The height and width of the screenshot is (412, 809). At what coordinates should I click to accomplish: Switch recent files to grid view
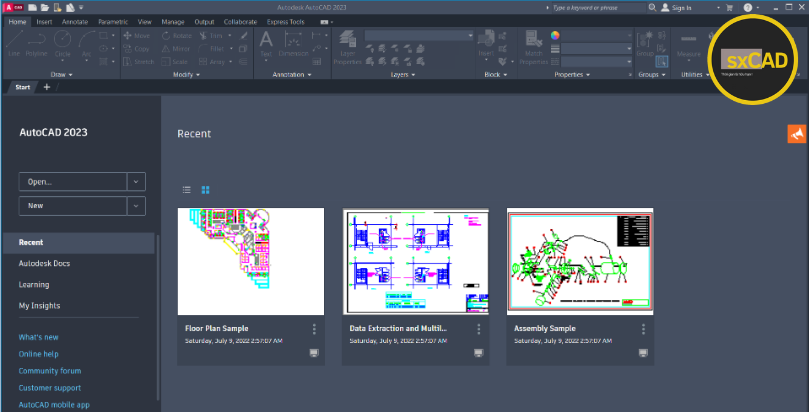tap(205, 190)
